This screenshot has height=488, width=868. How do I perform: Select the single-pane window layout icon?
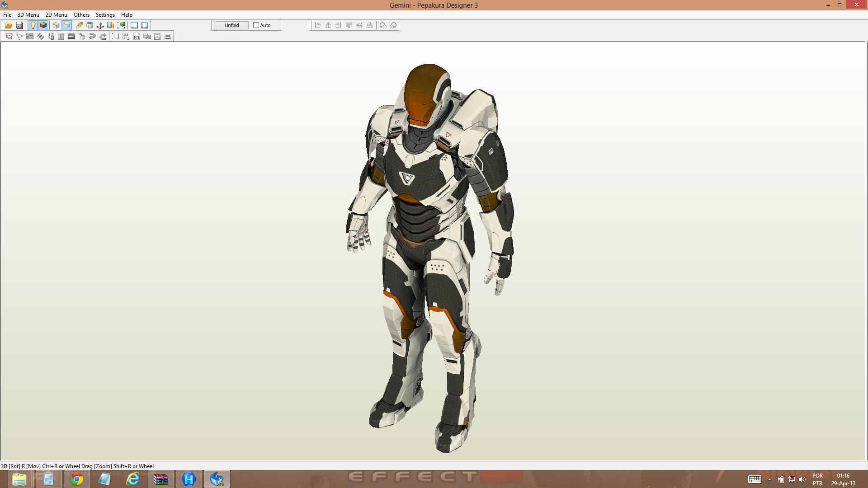[x=145, y=25]
